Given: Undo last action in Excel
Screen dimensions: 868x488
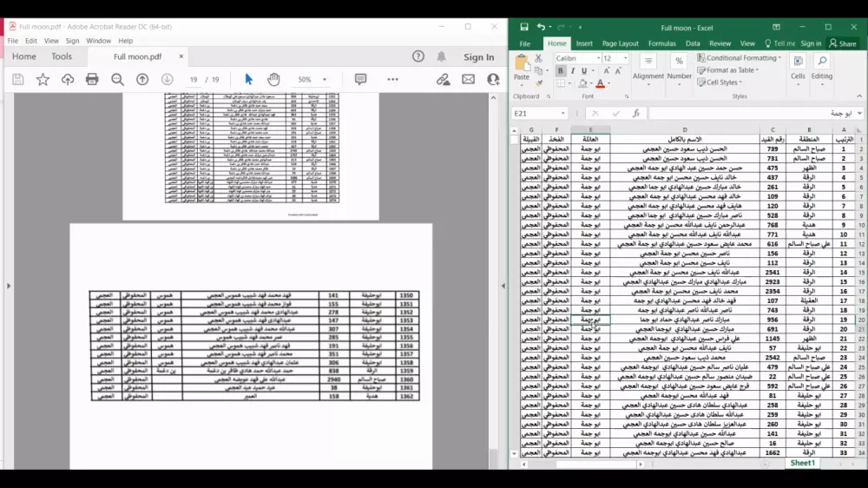Looking at the screenshot, I should click(541, 27).
